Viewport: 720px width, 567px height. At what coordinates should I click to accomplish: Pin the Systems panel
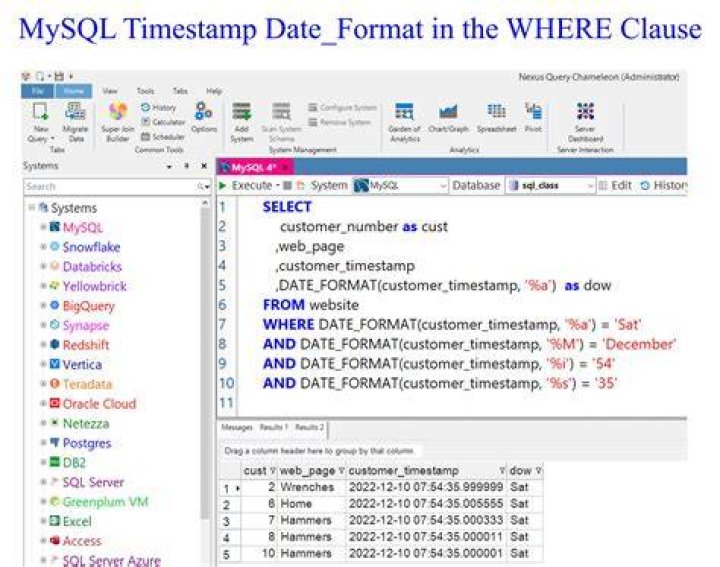point(186,166)
